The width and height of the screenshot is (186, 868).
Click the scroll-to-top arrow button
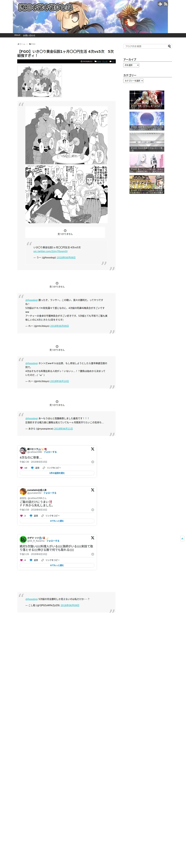(x=182, y=538)
